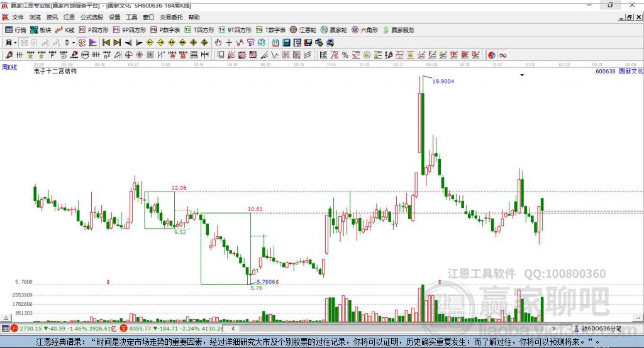Click the 600636 国新文化 stock label
Image resolution: width=644 pixels, height=348 pixels.
click(619, 71)
